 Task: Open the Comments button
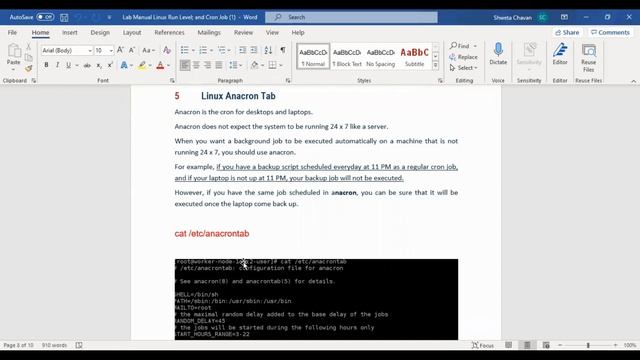point(610,32)
